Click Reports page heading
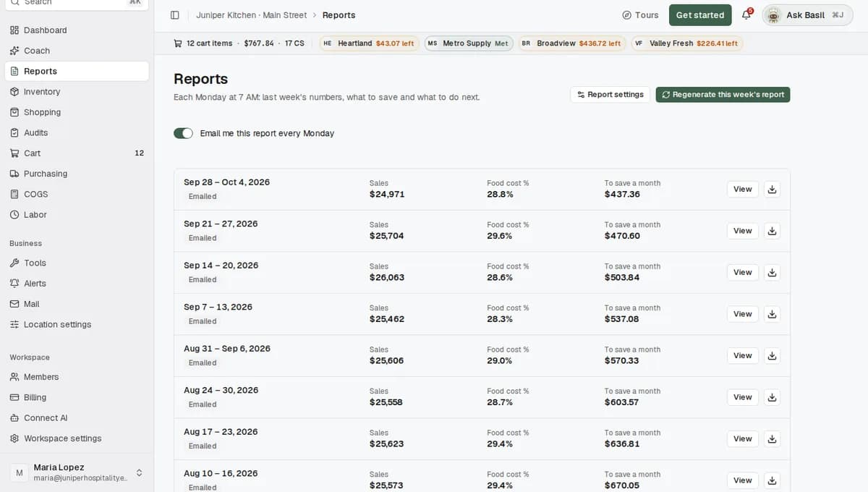868x492 pixels. tap(201, 79)
